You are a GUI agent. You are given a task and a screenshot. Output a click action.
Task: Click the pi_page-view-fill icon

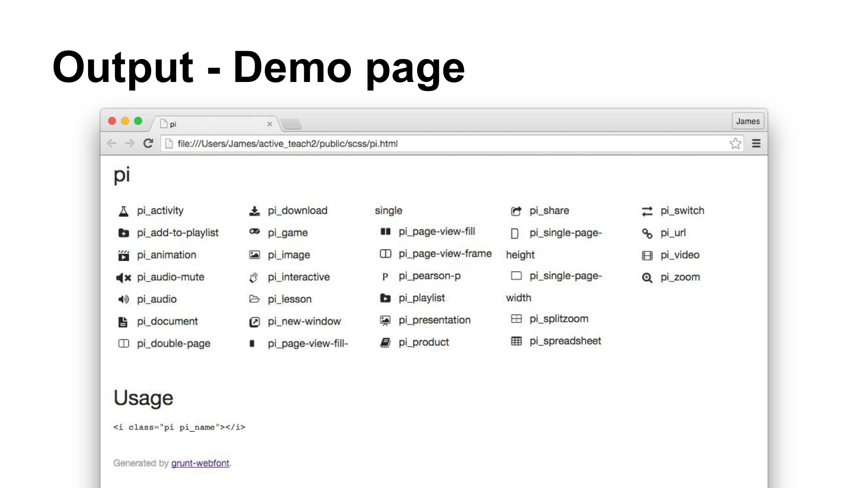[x=385, y=232]
